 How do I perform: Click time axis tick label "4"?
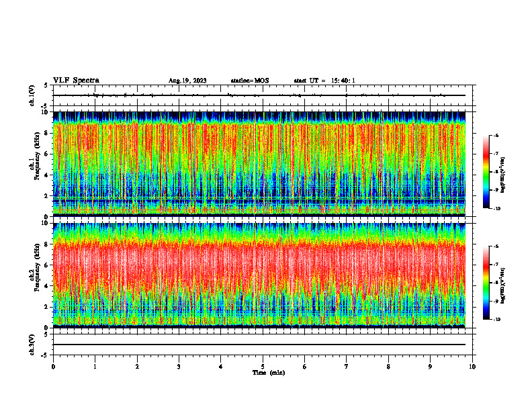221,367
